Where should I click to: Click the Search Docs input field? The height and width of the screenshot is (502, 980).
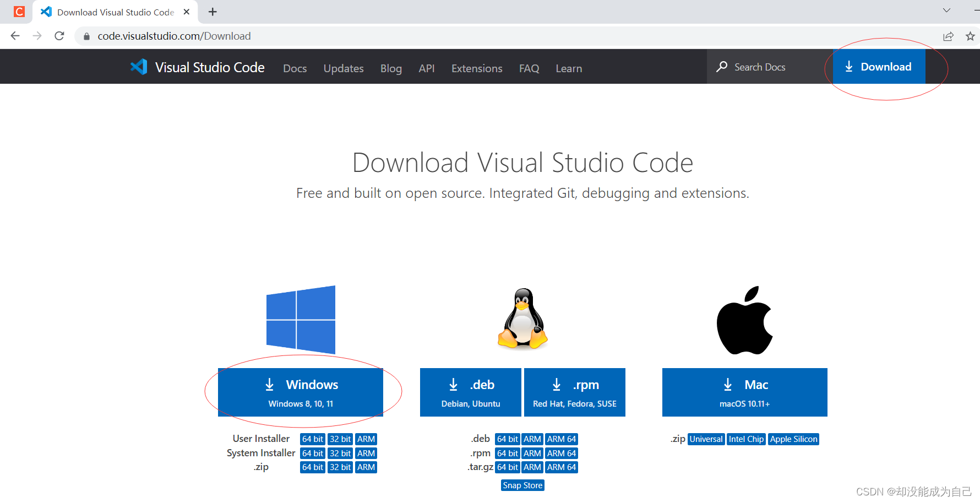770,67
